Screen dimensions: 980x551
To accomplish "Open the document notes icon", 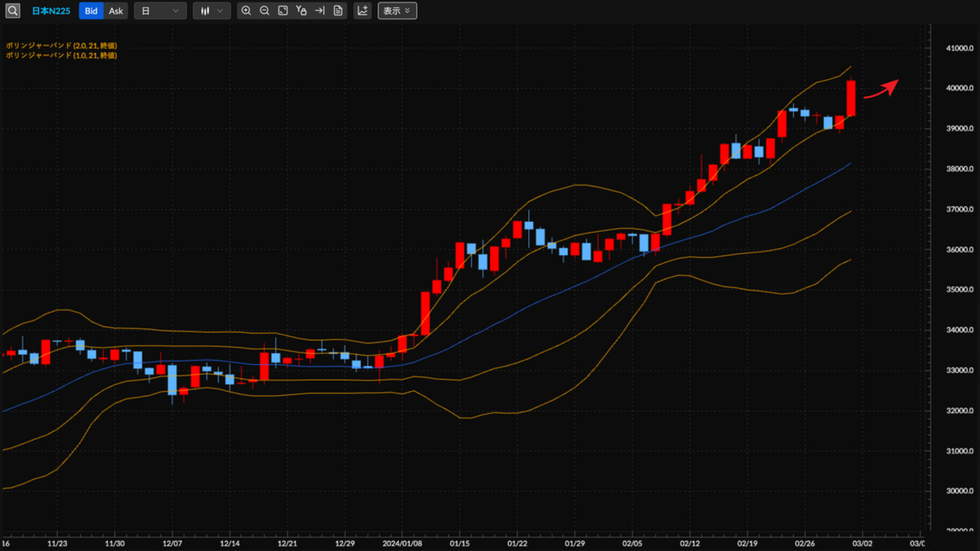I will coord(338,11).
